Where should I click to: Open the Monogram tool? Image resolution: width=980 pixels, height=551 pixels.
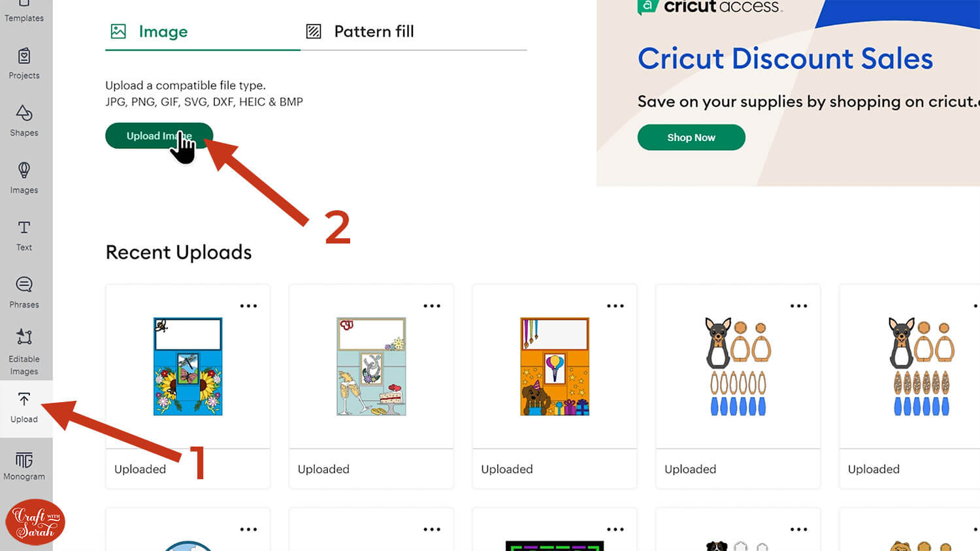tap(24, 466)
